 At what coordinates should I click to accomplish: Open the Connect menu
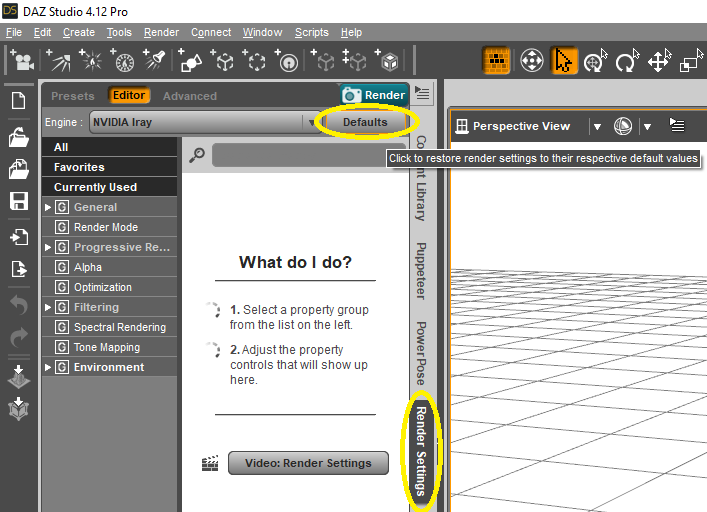coord(211,32)
